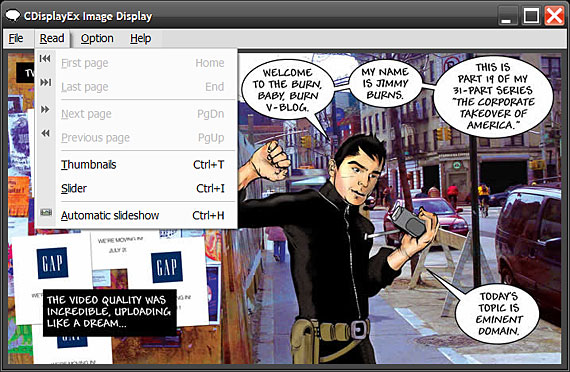
Task: Close the open Read menu
Action: tap(52, 38)
